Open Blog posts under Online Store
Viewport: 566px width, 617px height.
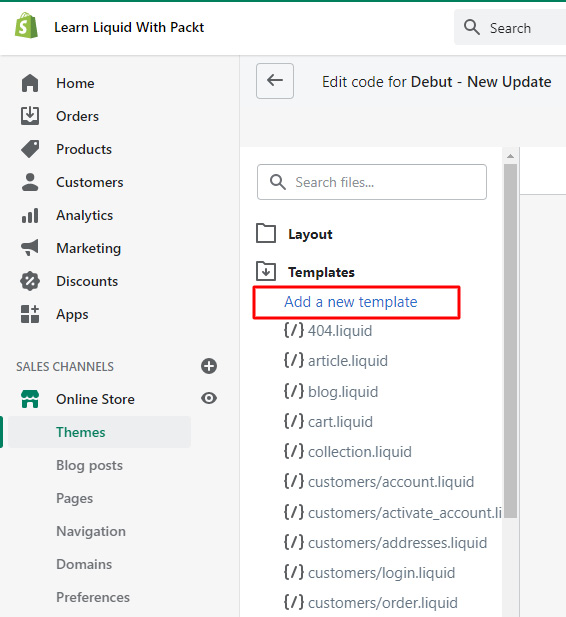point(89,465)
